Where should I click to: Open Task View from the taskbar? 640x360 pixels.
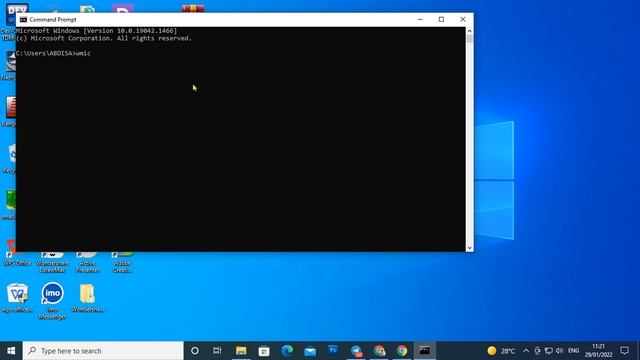(x=217, y=351)
